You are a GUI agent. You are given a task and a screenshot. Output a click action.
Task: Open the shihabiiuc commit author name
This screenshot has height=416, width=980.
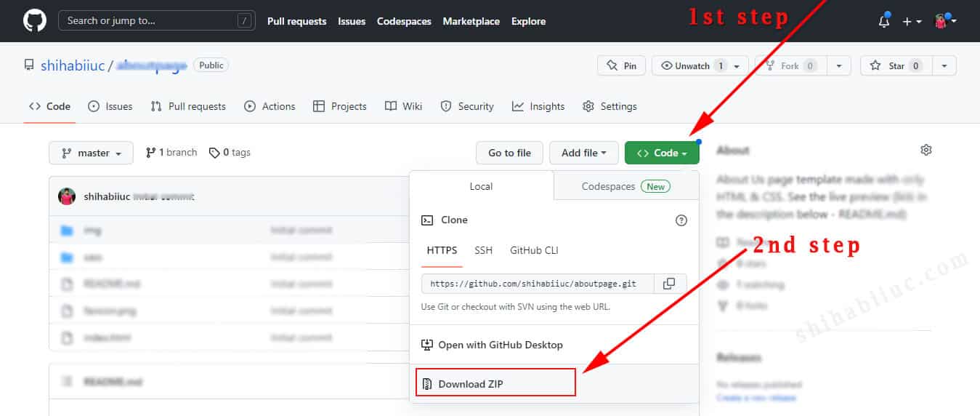(107, 196)
